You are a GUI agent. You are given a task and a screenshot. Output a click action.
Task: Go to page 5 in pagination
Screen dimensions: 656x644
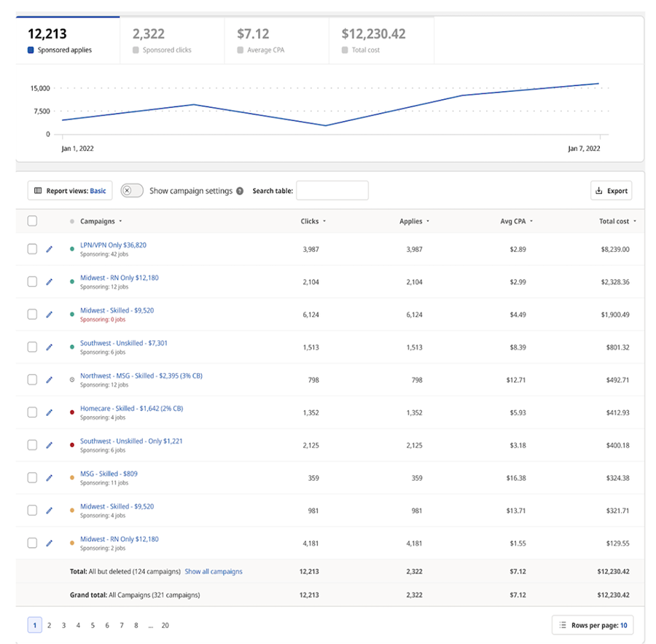[x=93, y=625]
